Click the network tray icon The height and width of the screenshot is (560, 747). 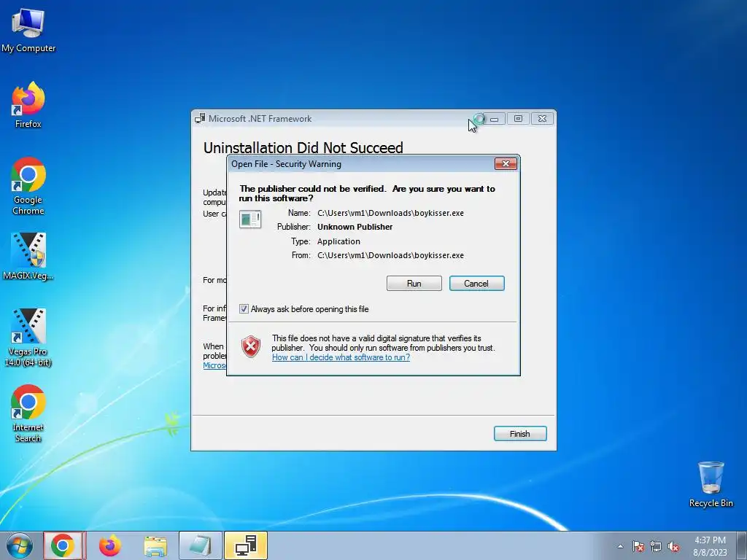coord(656,547)
